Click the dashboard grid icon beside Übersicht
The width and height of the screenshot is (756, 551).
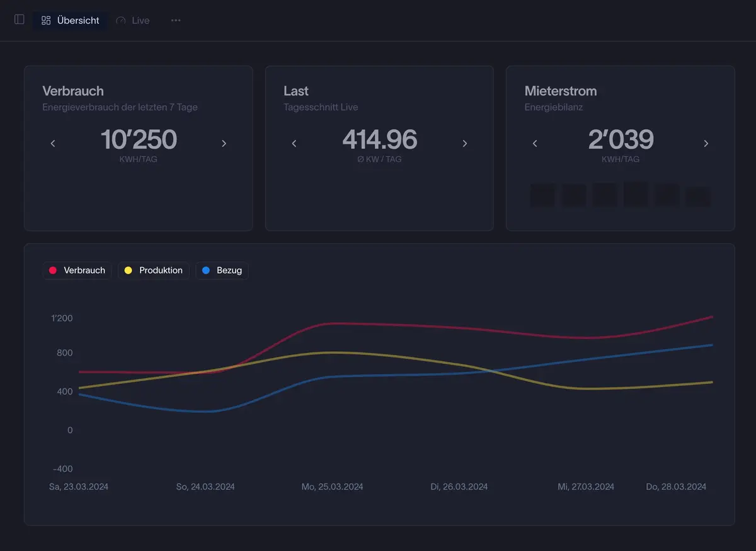coord(45,20)
